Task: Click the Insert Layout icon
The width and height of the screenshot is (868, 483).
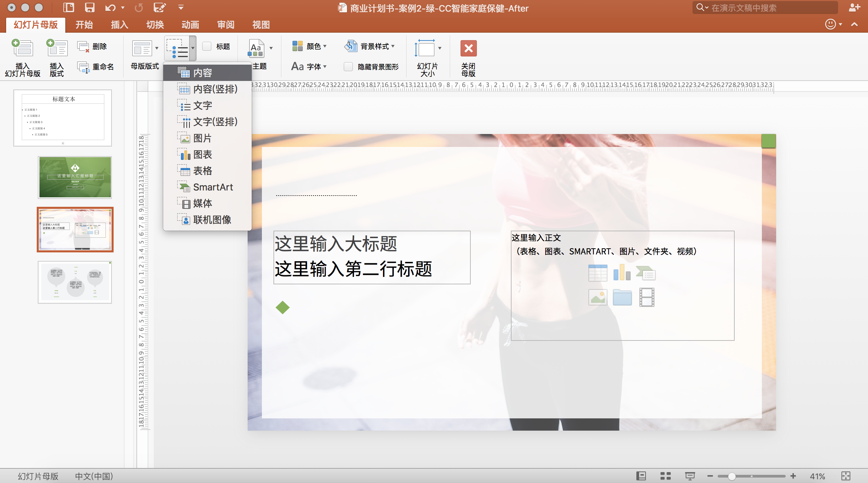Action: [x=57, y=48]
